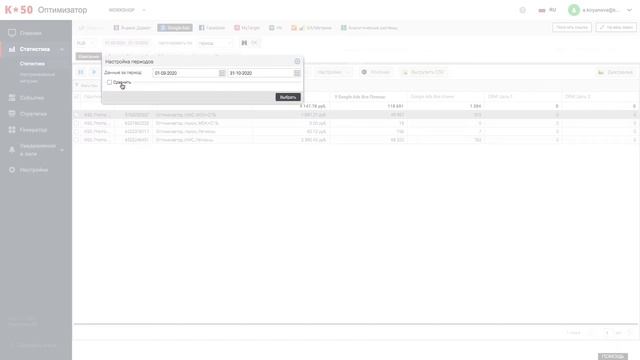
Task: Switch to the Аналитические системы tab
Action: point(369,28)
